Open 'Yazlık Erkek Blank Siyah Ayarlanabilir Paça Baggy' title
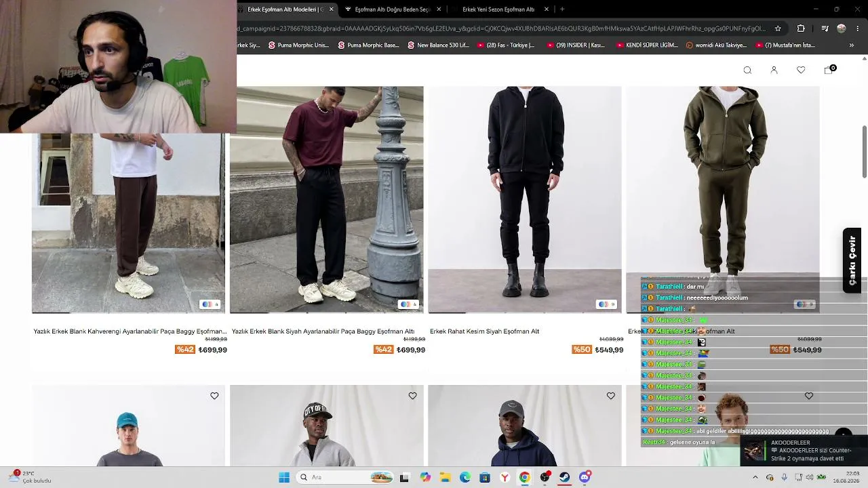 coord(323,331)
